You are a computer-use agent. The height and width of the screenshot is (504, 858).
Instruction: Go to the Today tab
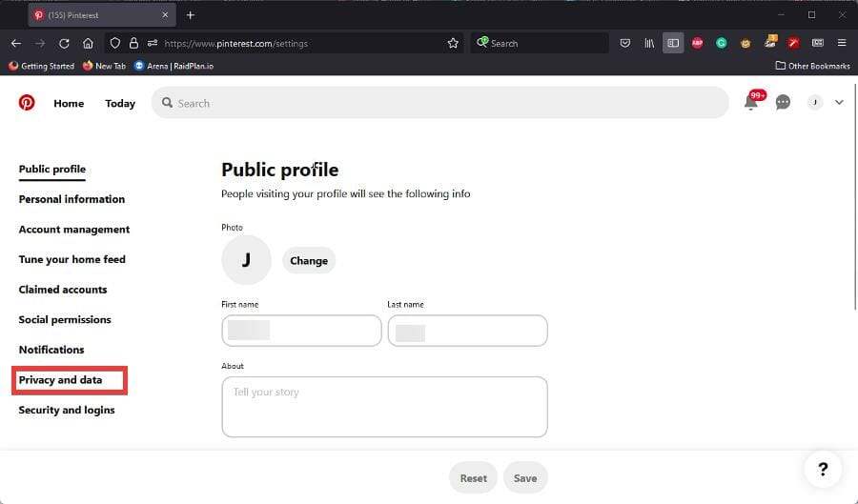tap(120, 104)
